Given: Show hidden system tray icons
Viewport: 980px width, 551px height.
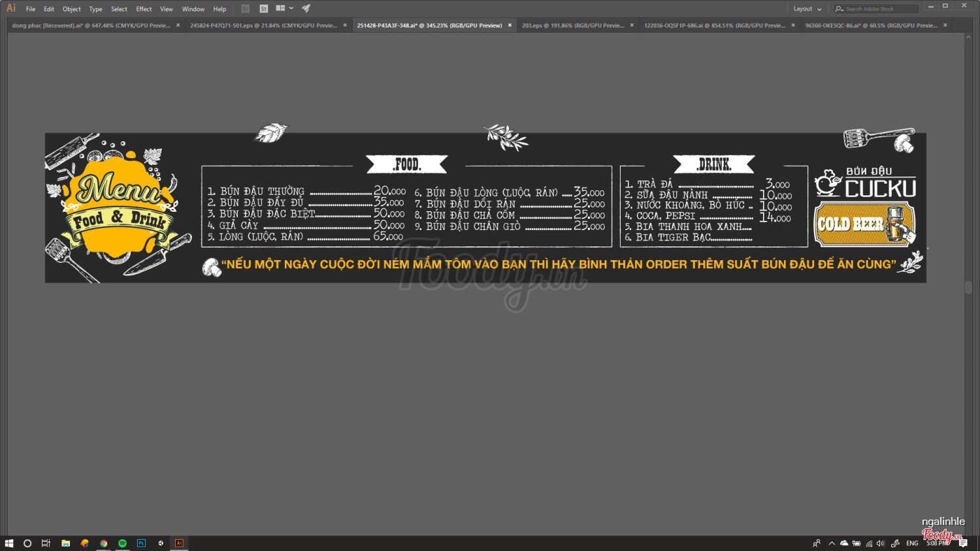Looking at the screenshot, I should pos(832,543).
